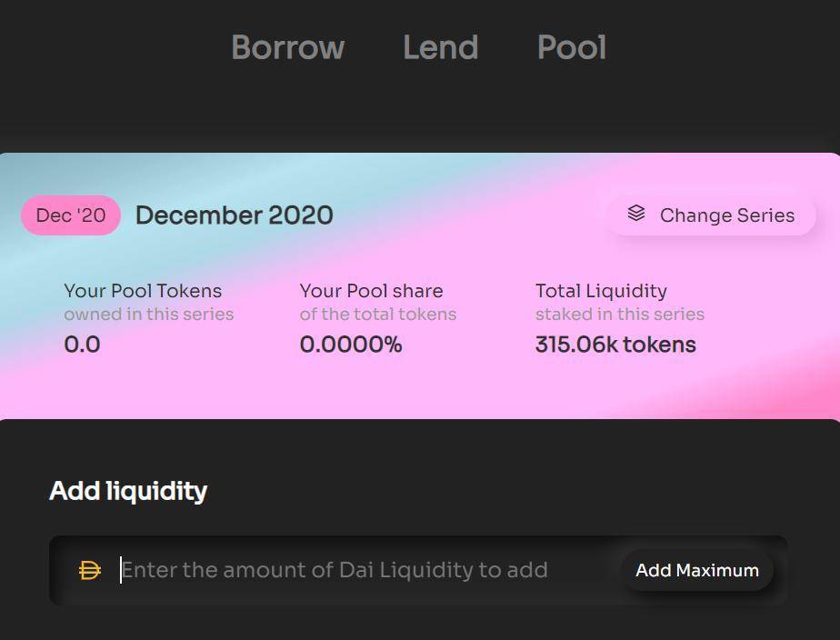Click the Dai currency symbol icon
Viewport: 840px width, 640px height.
(90, 570)
